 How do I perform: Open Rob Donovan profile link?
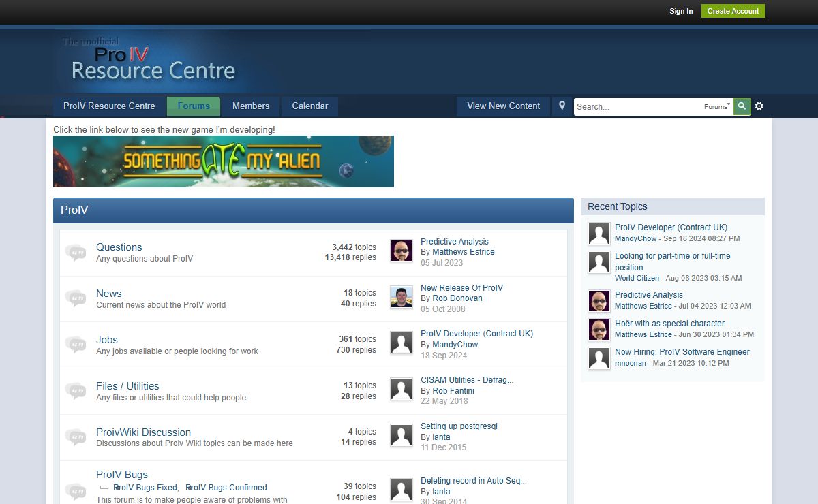pyautogui.click(x=457, y=298)
